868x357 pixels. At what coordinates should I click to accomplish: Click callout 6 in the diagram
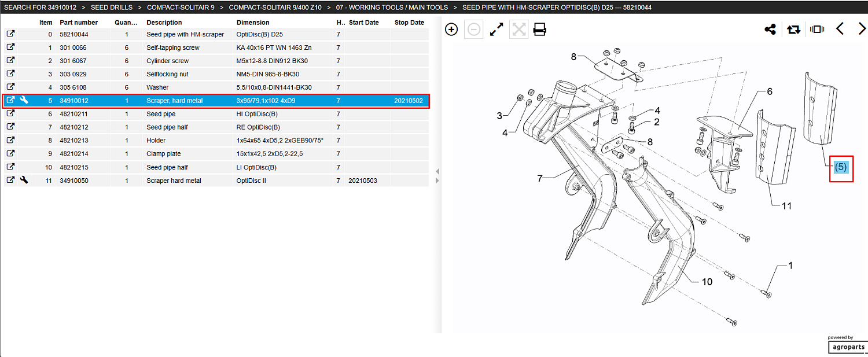770,91
